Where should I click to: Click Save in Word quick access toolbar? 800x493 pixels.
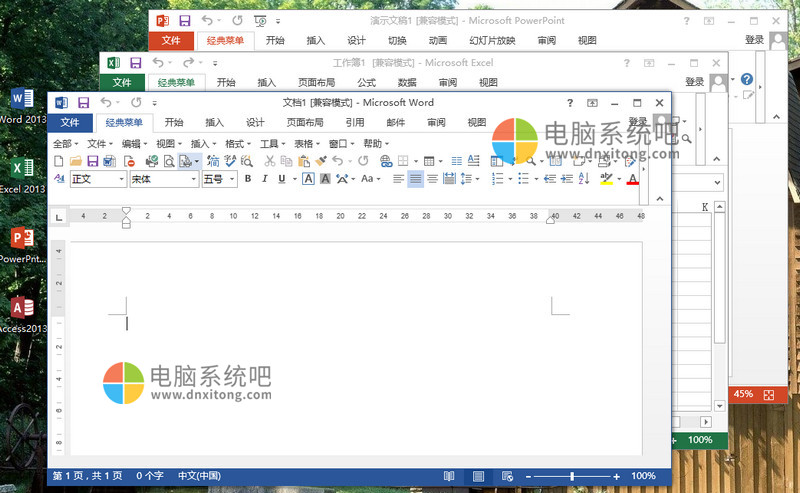click(x=84, y=103)
